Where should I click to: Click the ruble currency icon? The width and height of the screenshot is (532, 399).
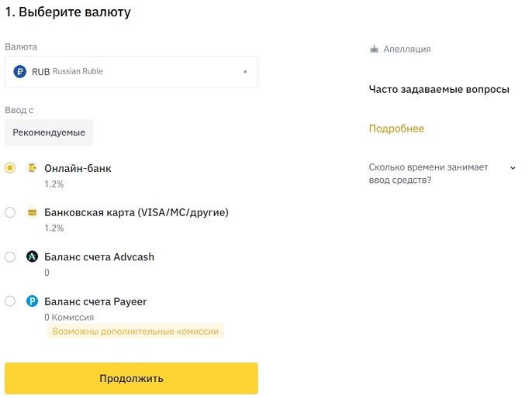click(x=20, y=71)
